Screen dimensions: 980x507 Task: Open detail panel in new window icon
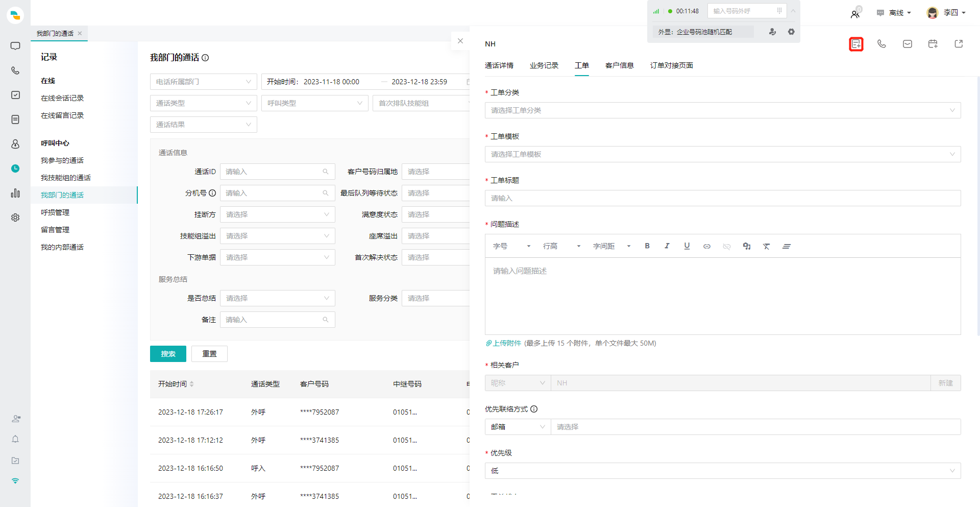pos(959,44)
